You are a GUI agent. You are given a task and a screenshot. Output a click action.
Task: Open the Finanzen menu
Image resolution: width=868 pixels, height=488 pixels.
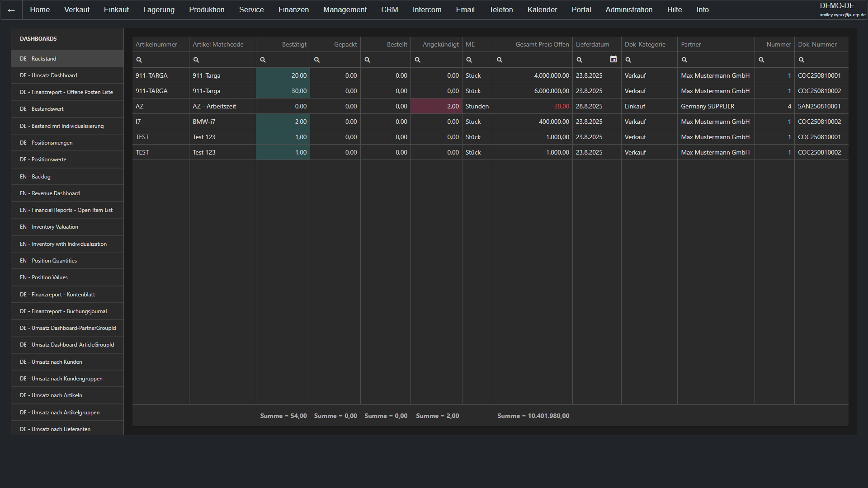tap(293, 9)
